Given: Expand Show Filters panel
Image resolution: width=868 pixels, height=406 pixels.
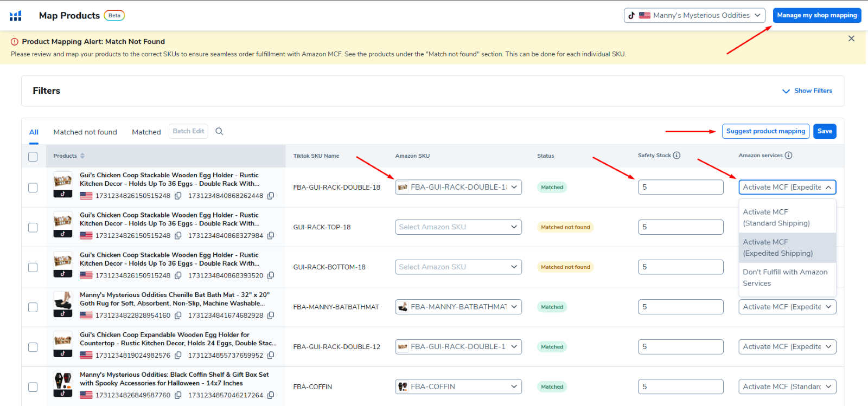Looking at the screenshot, I should tap(807, 91).
